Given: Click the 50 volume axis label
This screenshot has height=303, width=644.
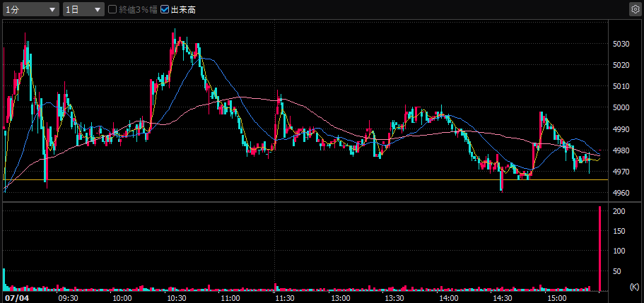Looking at the screenshot, I should pyautogui.click(x=617, y=271).
